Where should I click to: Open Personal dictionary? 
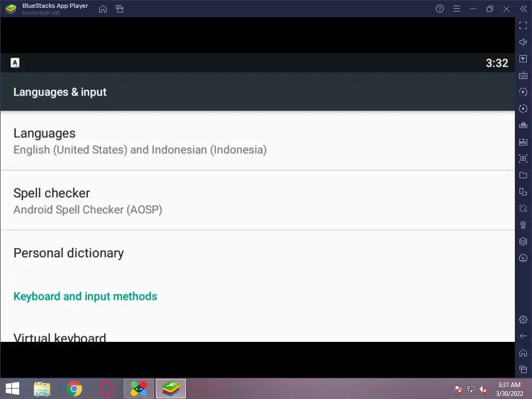(258, 253)
